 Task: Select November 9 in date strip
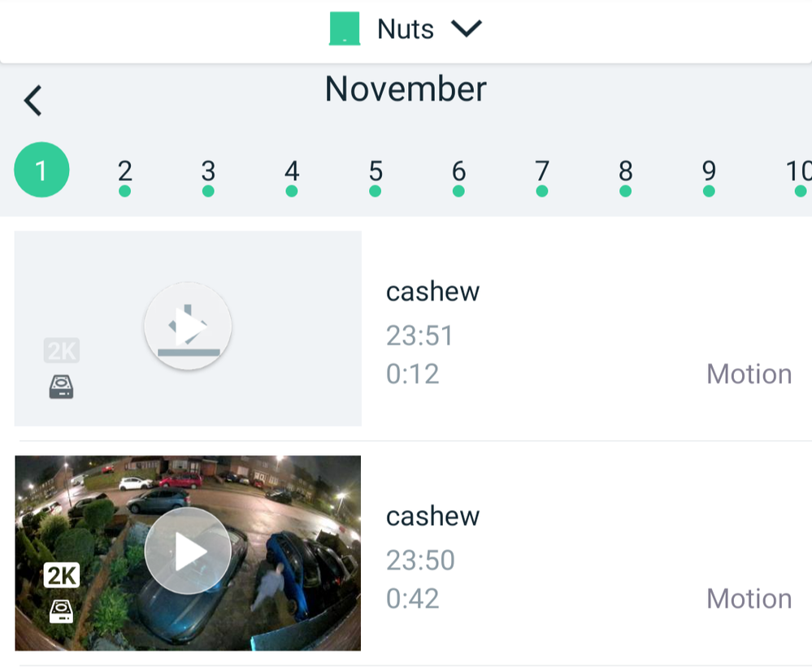(x=709, y=176)
